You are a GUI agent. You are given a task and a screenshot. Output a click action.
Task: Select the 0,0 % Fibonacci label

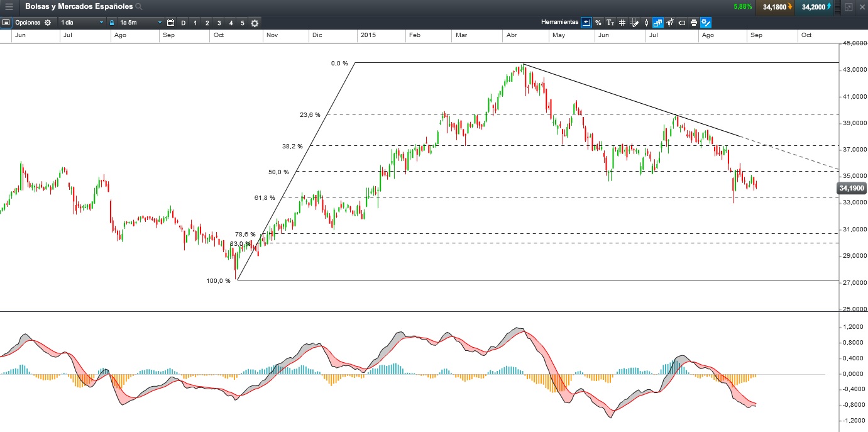pos(339,63)
